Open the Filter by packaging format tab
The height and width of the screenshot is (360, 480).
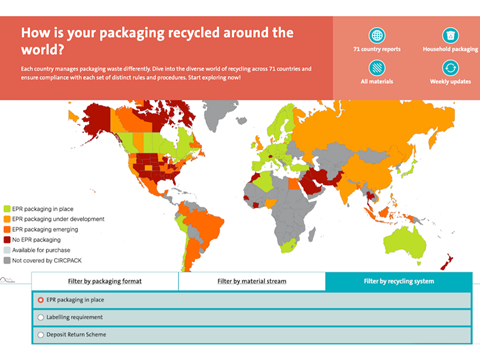[105, 281]
